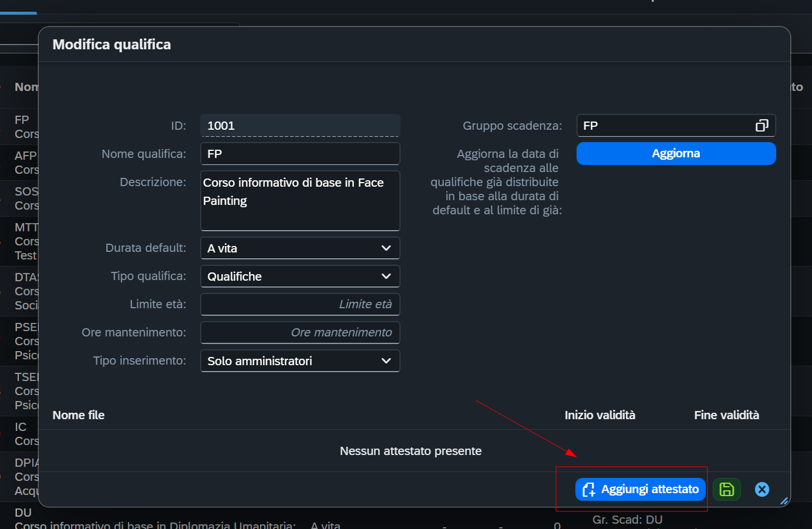Click the Limite età input field
The height and width of the screenshot is (529, 812).
(300, 304)
